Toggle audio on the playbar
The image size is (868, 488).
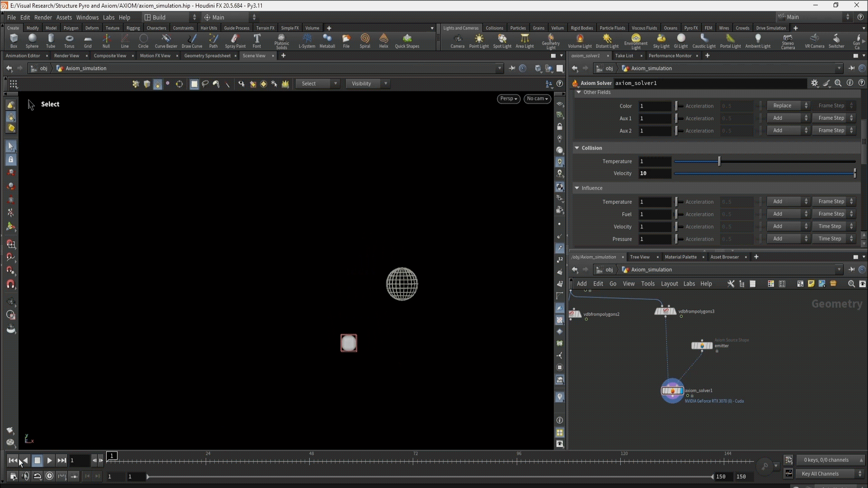[x=25, y=476]
